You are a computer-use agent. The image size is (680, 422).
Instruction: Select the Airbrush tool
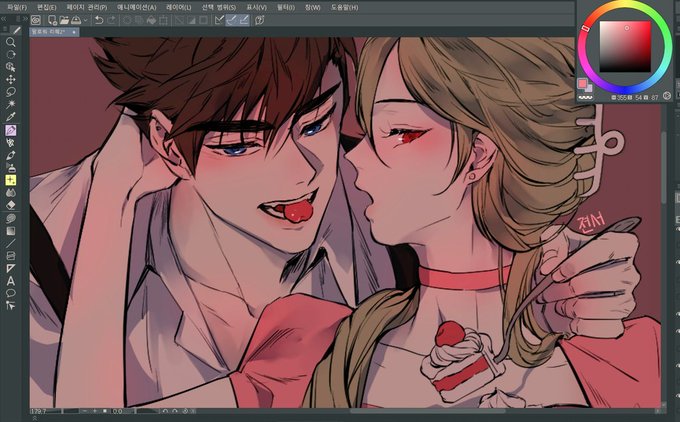(x=11, y=168)
